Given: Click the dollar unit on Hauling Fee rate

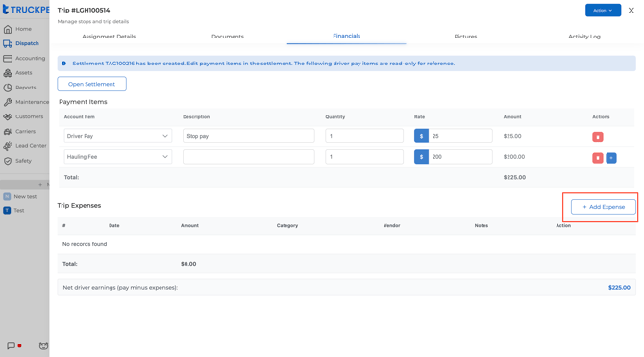Looking at the screenshot, I should tap(421, 157).
